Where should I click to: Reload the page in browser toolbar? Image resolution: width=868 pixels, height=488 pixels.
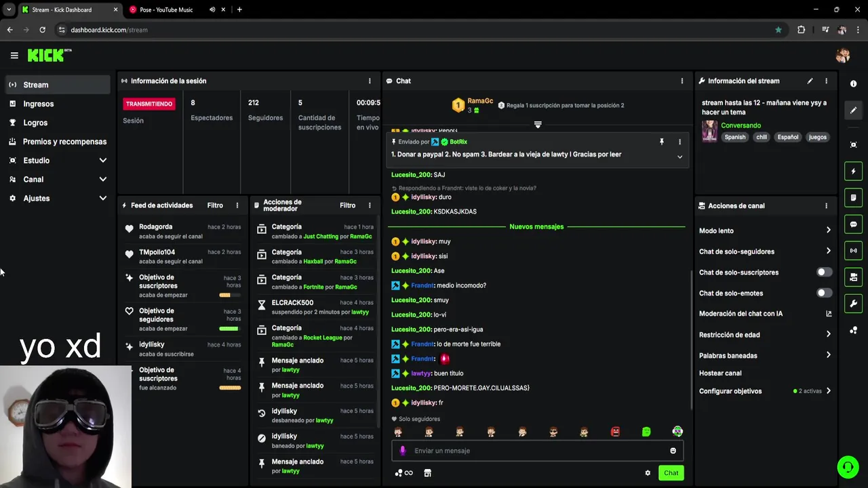coord(42,30)
